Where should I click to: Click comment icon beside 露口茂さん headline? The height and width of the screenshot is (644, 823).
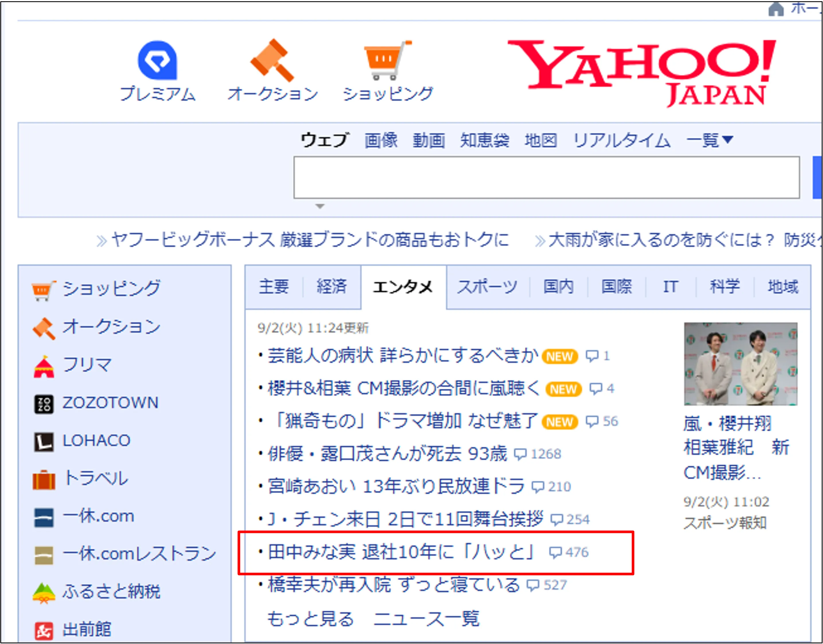520,454
